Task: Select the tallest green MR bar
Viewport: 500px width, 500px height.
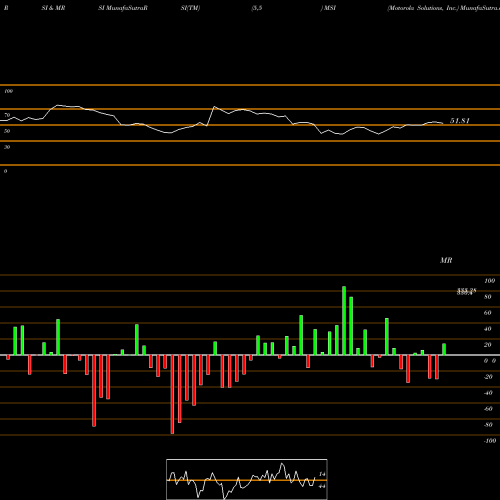Action: point(344,321)
